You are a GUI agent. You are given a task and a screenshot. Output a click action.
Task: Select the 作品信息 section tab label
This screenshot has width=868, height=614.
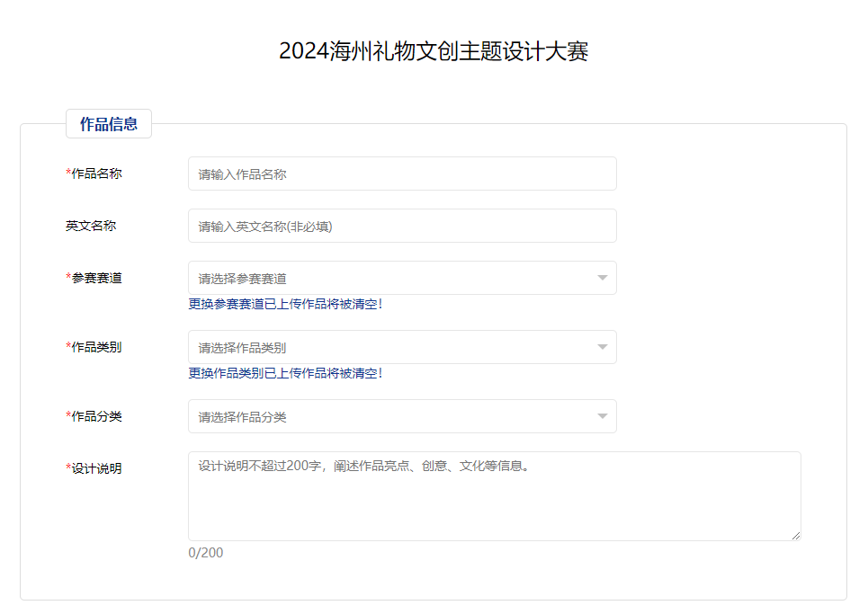[108, 124]
